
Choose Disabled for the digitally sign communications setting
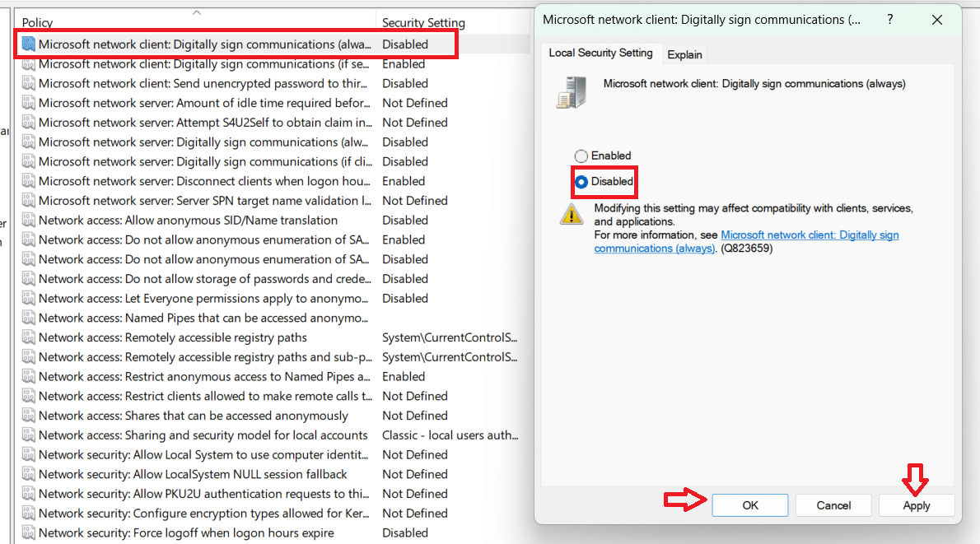581,180
